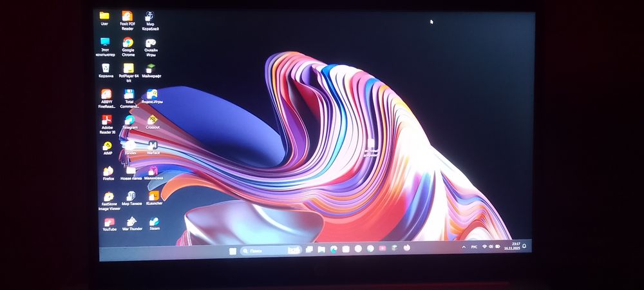Open the User folder on desktop
This screenshot has width=644, height=290.
point(104,19)
